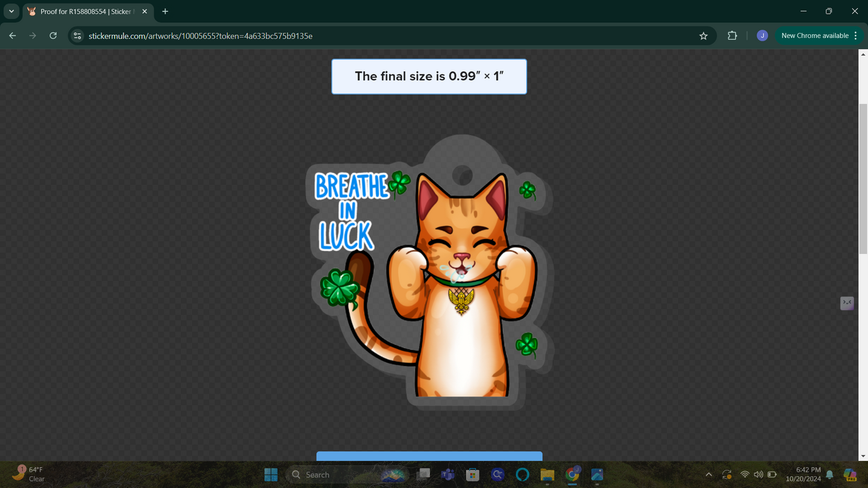Click the floating widget icon at right edge
Image resolution: width=868 pixels, height=488 pixels.
click(846, 303)
